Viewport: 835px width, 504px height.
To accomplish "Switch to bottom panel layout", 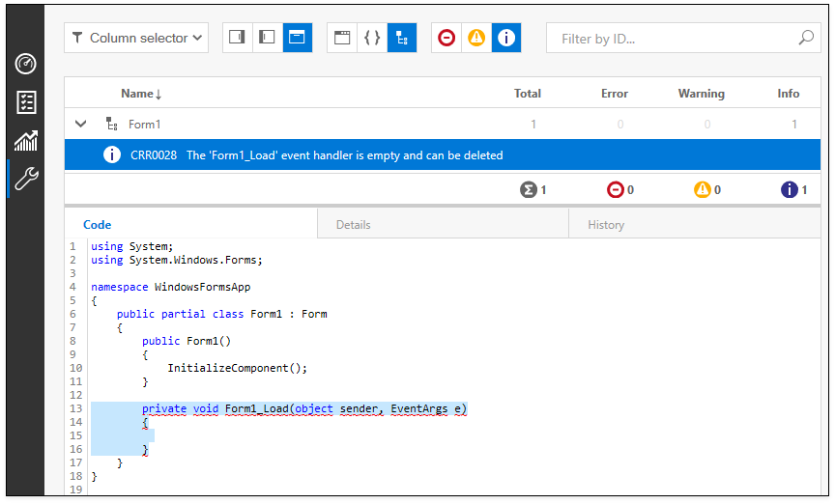I will 297,38.
